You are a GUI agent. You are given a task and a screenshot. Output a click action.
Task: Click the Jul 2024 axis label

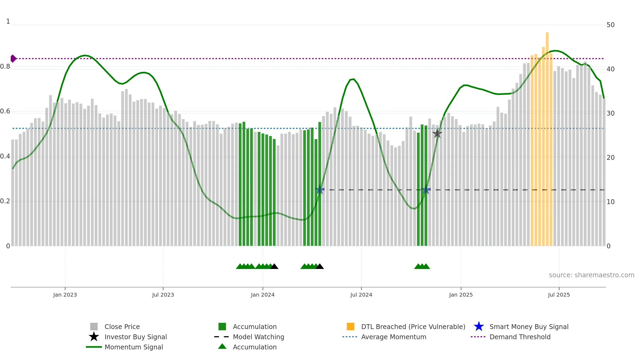pyautogui.click(x=361, y=295)
